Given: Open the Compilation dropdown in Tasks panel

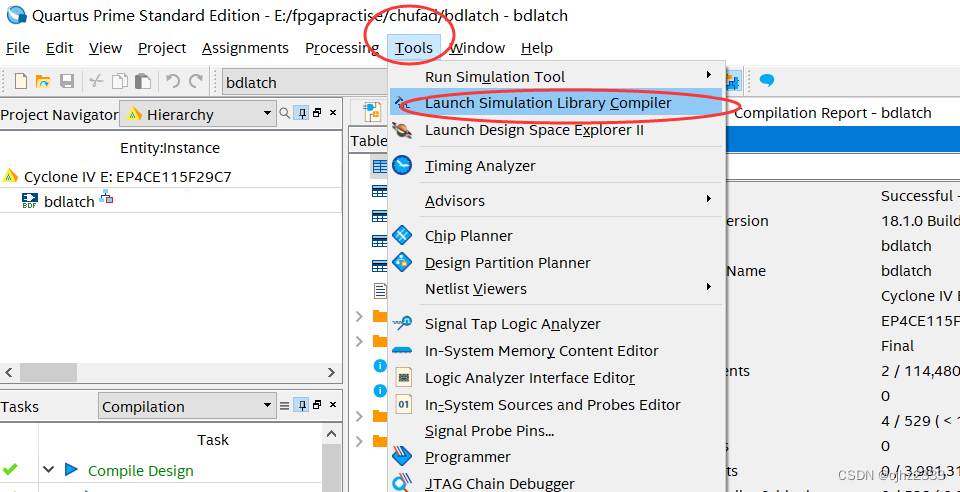Looking at the screenshot, I should 187,406.
